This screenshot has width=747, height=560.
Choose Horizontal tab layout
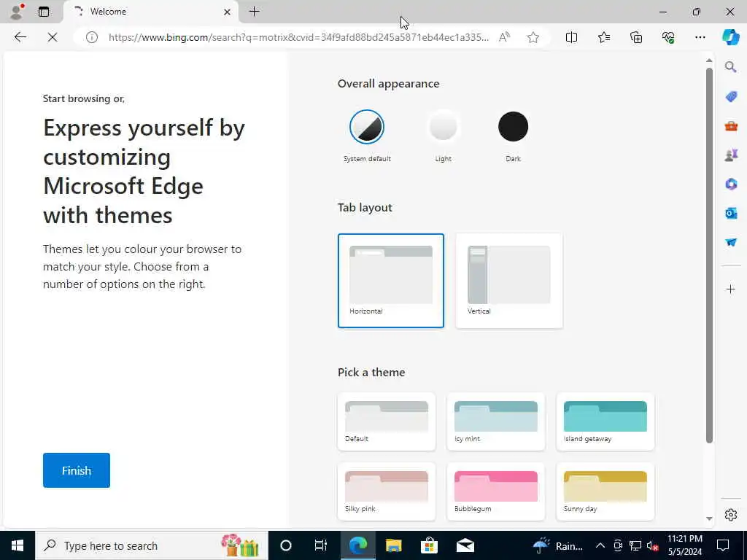[391, 281]
